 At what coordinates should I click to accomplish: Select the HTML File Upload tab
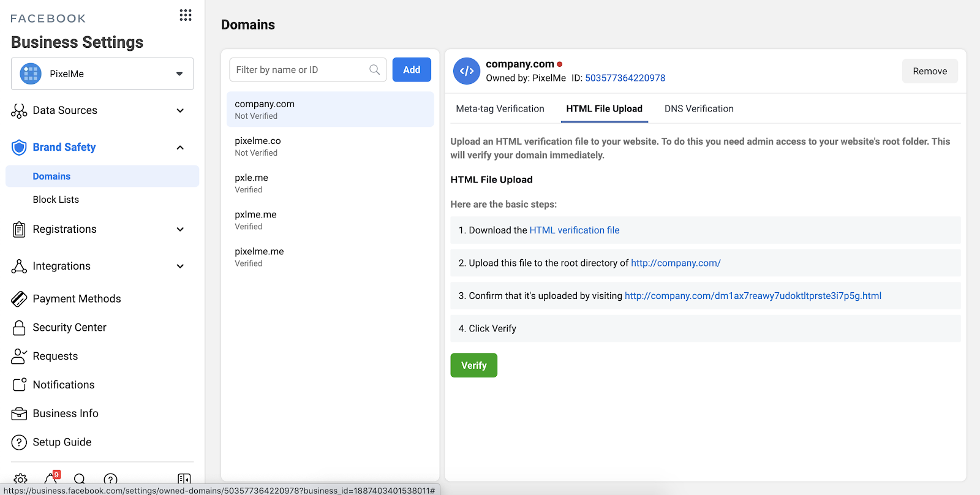pyautogui.click(x=604, y=108)
